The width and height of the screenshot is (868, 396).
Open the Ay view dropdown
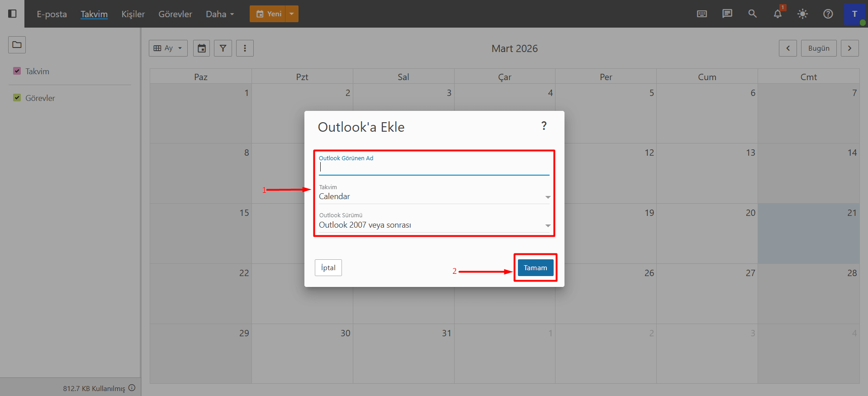[168, 48]
